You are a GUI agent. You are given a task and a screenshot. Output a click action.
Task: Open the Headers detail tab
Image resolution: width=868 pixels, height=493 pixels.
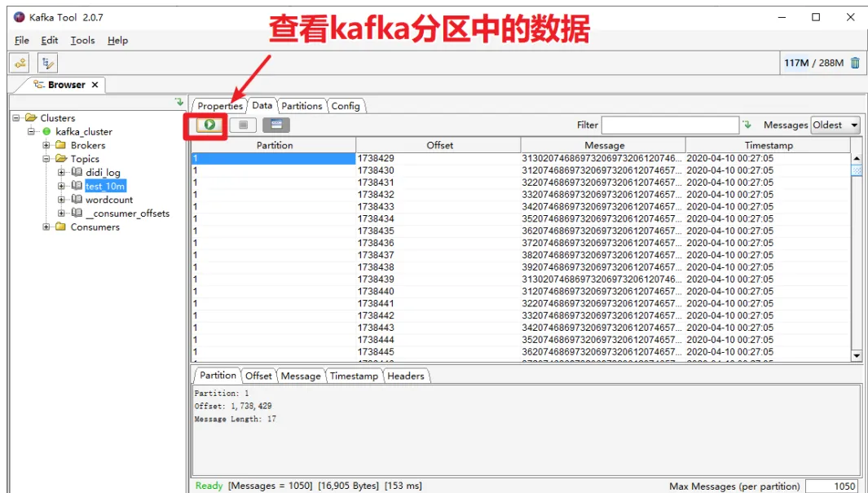pyautogui.click(x=406, y=376)
